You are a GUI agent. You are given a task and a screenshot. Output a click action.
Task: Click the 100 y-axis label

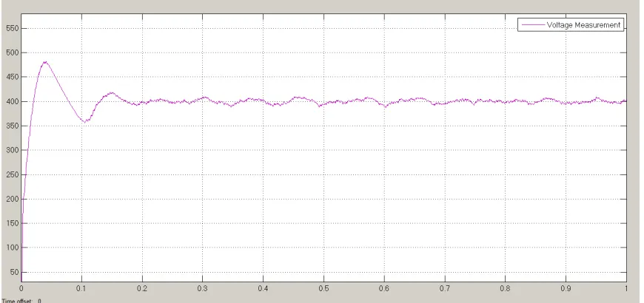click(x=13, y=248)
